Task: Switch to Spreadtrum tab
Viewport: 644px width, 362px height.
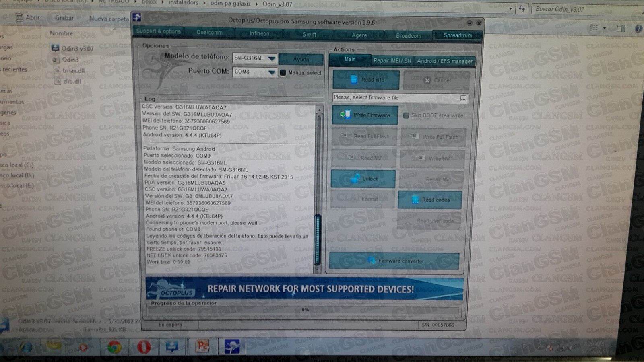Action: click(458, 35)
